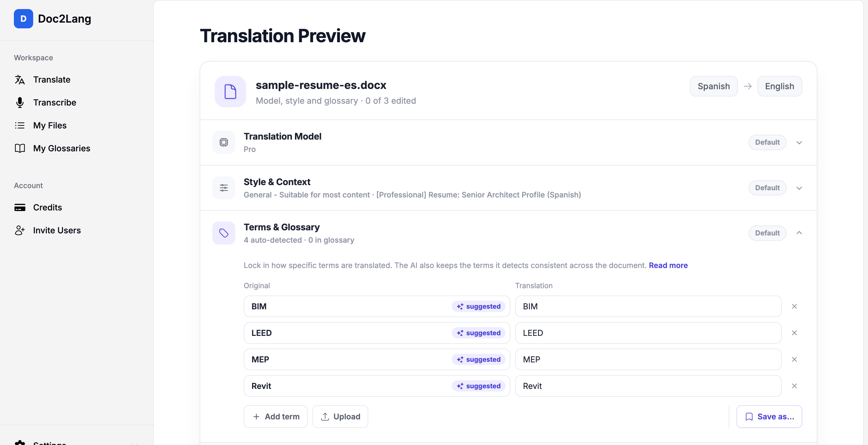The image size is (868, 445).
Task: Remove the MEP term row
Action: 794,359
